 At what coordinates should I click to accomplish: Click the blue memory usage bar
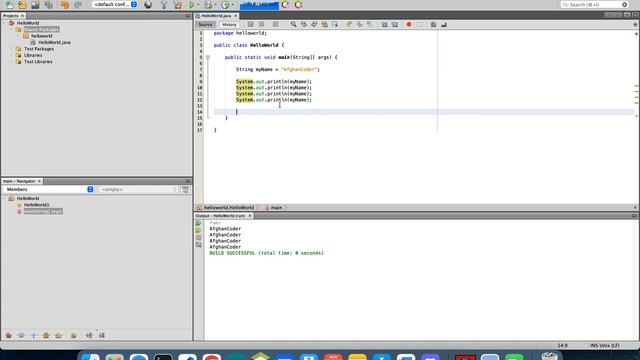click(x=259, y=5)
